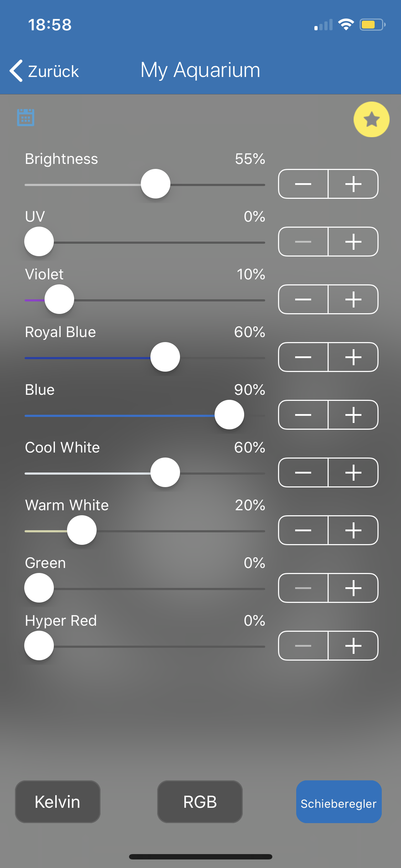Tap the battery icon in status bar
This screenshot has height=868, width=401.
(371, 25)
